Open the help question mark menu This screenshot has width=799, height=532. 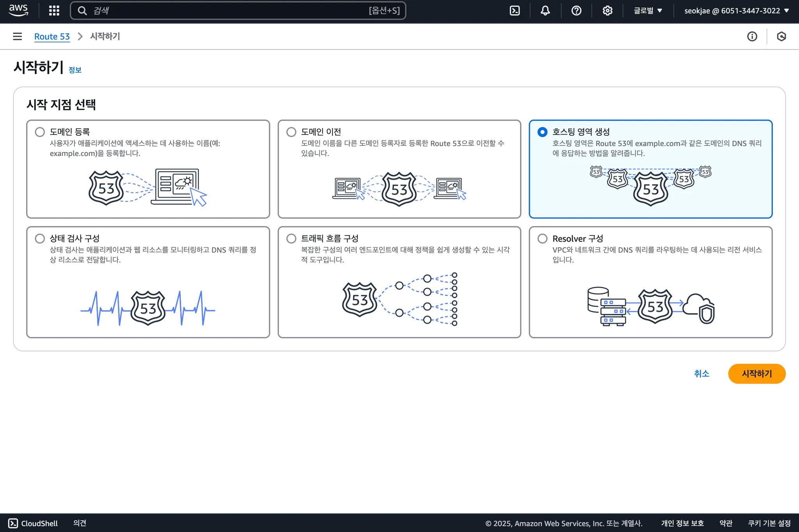tap(576, 11)
